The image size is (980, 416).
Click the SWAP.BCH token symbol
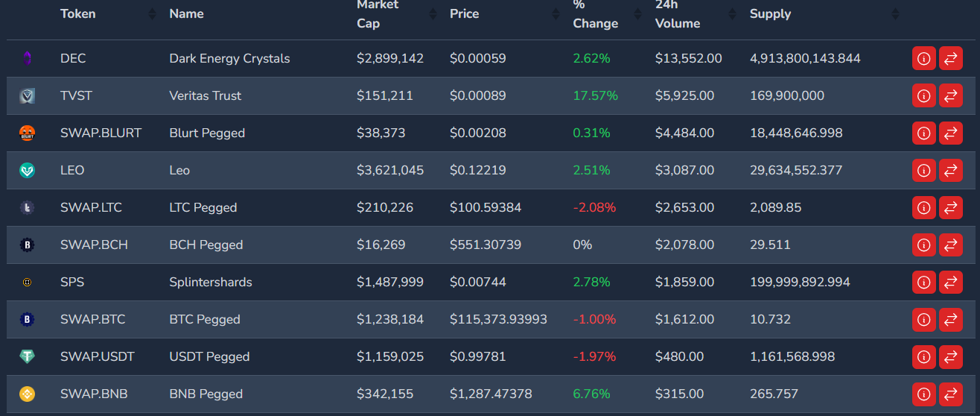94,245
